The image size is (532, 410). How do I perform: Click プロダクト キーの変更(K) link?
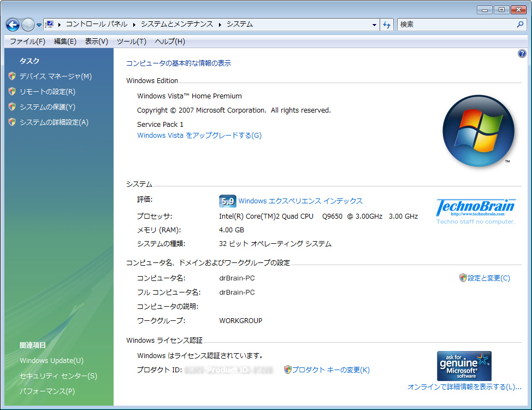tap(331, 370)
